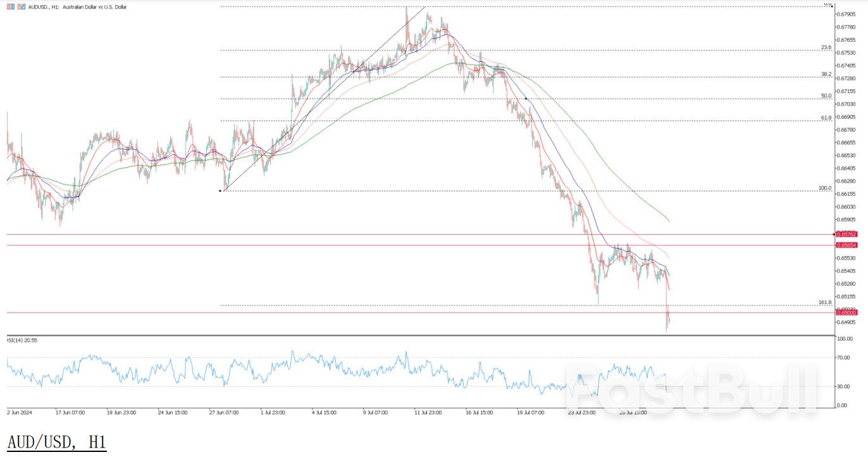This screenshot has height=457, width=868.
Task: Click the 38.2 Fibonacci level label
Action: (x=826, y=74)
